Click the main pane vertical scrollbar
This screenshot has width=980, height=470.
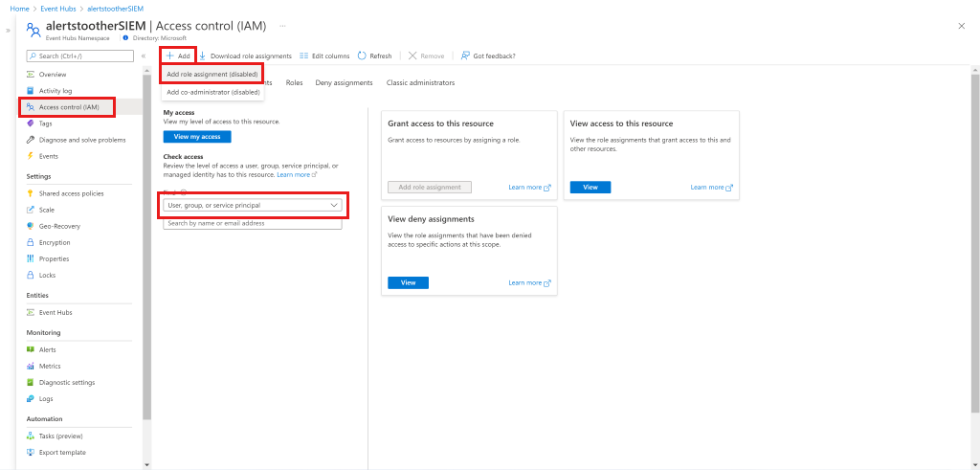975,244
